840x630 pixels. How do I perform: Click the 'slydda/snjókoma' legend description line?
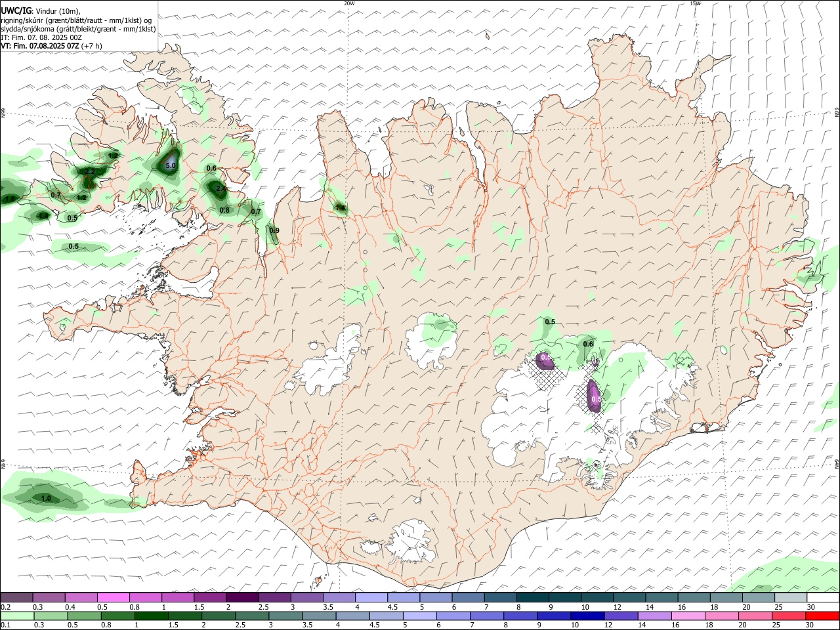78,30
